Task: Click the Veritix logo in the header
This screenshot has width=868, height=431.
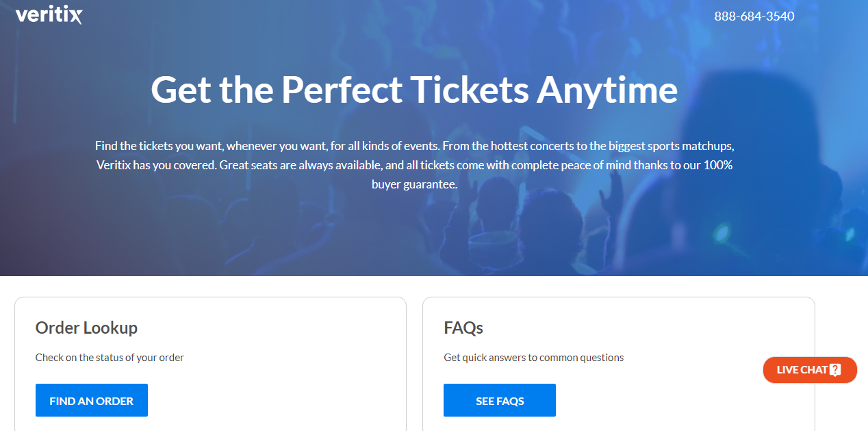Action: pos(49,15)
